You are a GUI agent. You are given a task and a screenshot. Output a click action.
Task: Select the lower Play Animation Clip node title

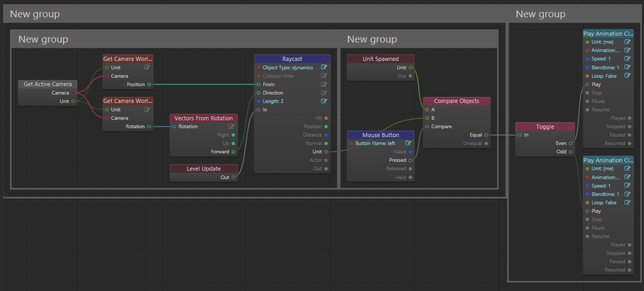tap(608, 160)
